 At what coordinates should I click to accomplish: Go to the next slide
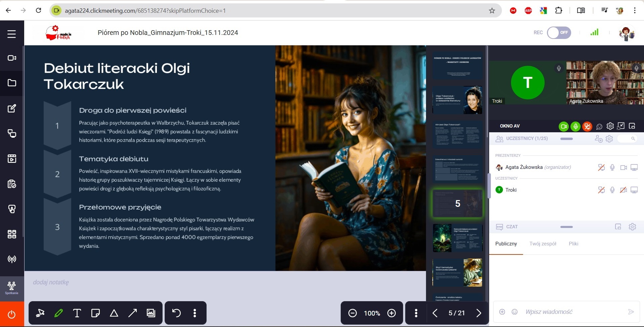[479, 313]
